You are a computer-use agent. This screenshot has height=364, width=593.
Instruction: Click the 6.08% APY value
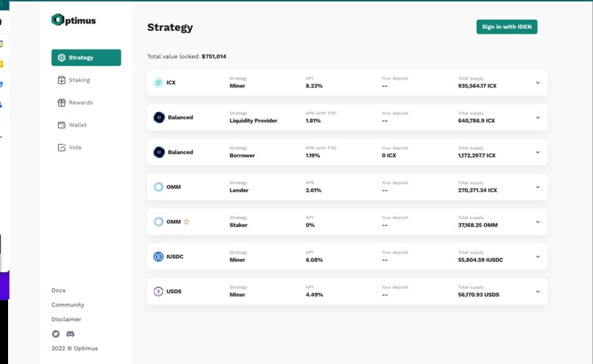[x=314, y=260]
